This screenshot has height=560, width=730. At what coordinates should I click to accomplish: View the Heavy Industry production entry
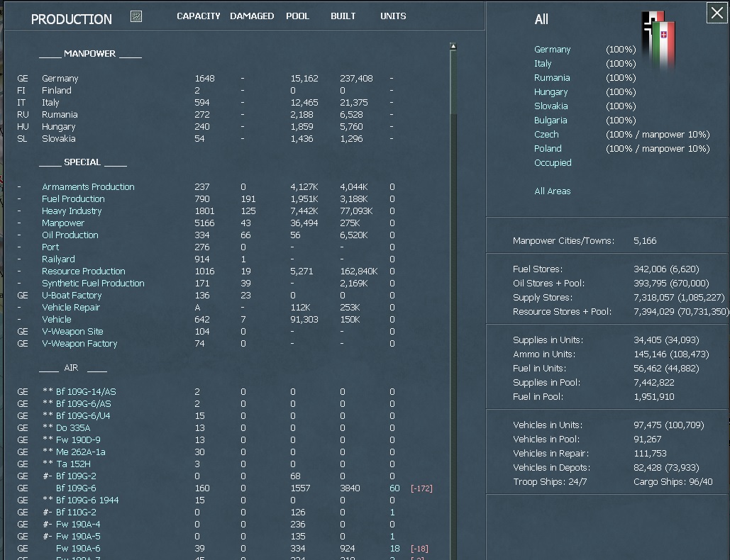[71, 211]
